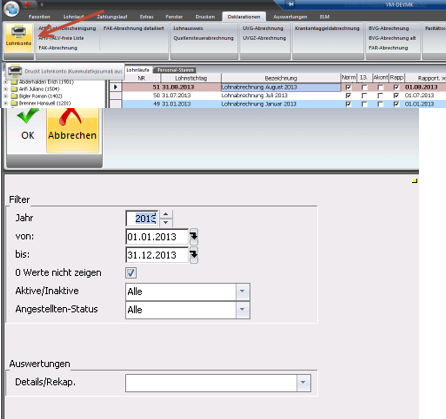This screenshot has width=446, height=419.
Task: Click into the Jahr input field
Action: pyautogui.click(x=142, y=219)
